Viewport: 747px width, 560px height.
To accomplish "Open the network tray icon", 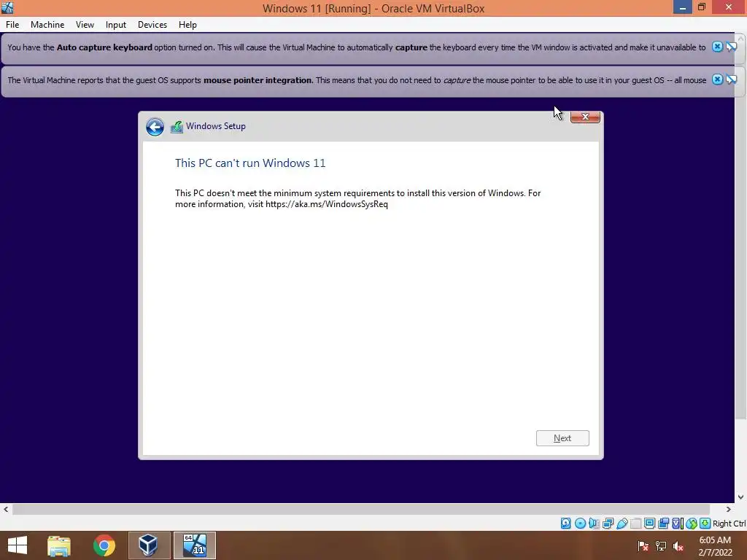I will (x=661, y=545).
